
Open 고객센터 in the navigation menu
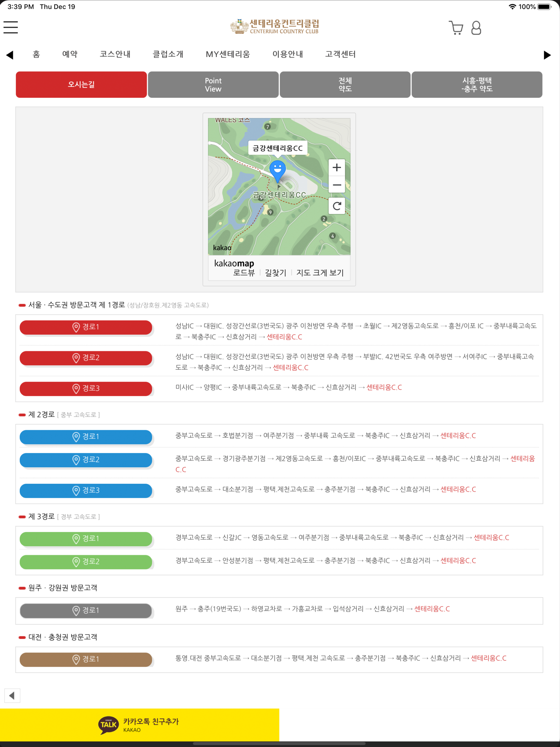click(340, 54)
